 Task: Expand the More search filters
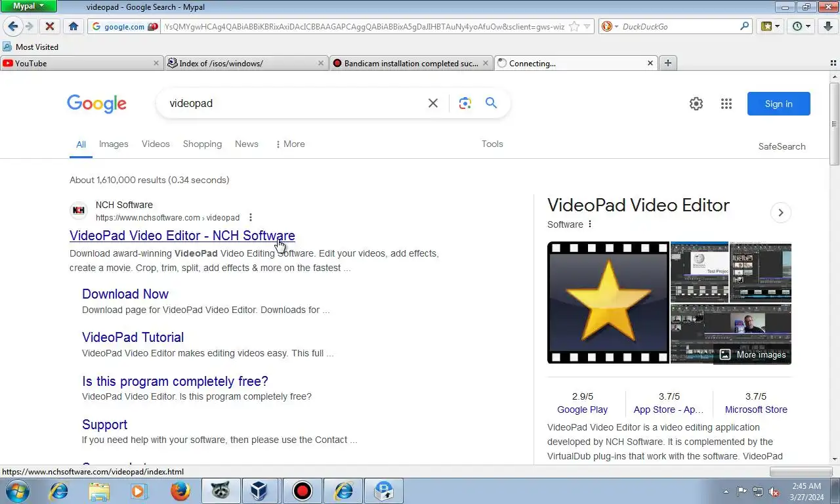pos(289,144)
